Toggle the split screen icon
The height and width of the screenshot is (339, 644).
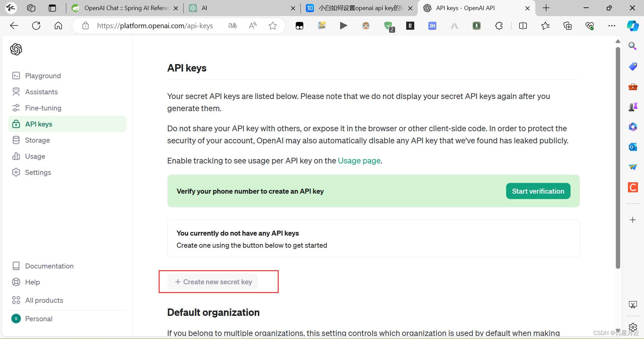(523, 26)
